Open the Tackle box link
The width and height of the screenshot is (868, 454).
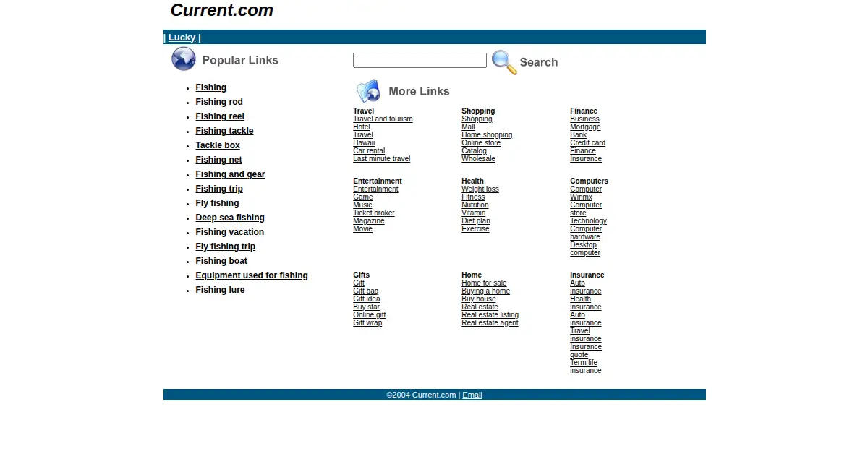[x=218, y=145]
